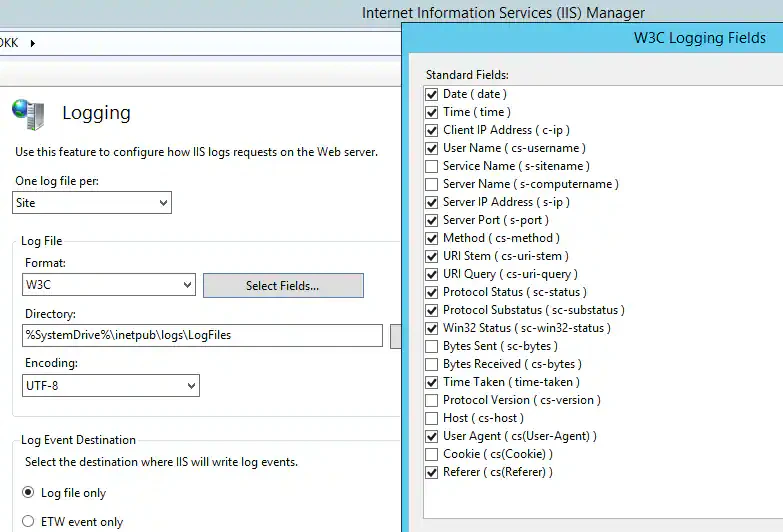This screenshot has width=783, height=532.
Task: Click the Logging feature globe-server icon
Action: point(28,114)
